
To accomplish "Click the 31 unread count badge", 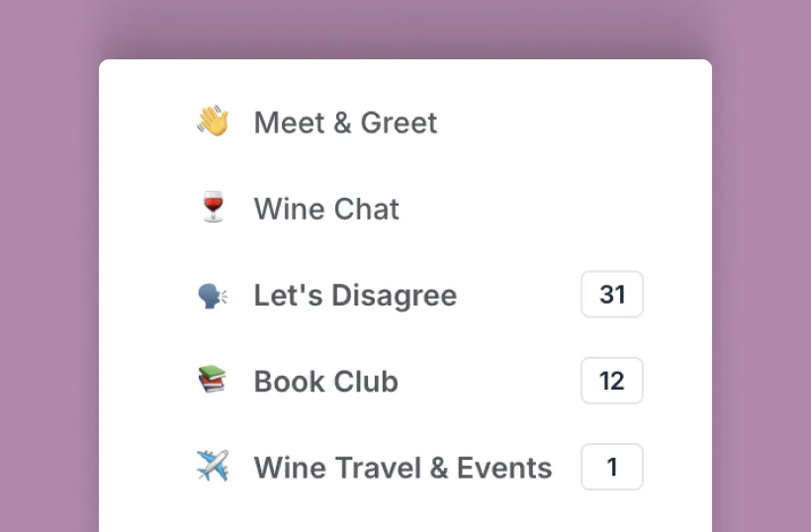I will coord(612,295).
